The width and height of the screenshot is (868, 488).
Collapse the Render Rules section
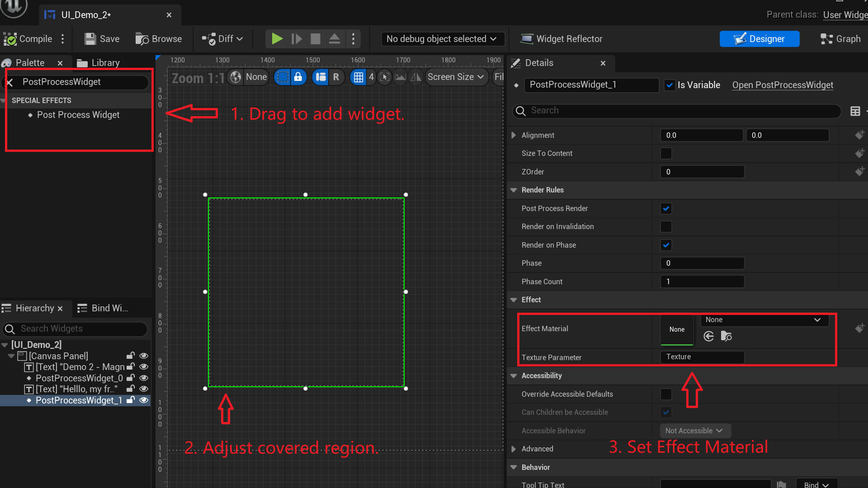pyautogui.click(x=514, y=190)
